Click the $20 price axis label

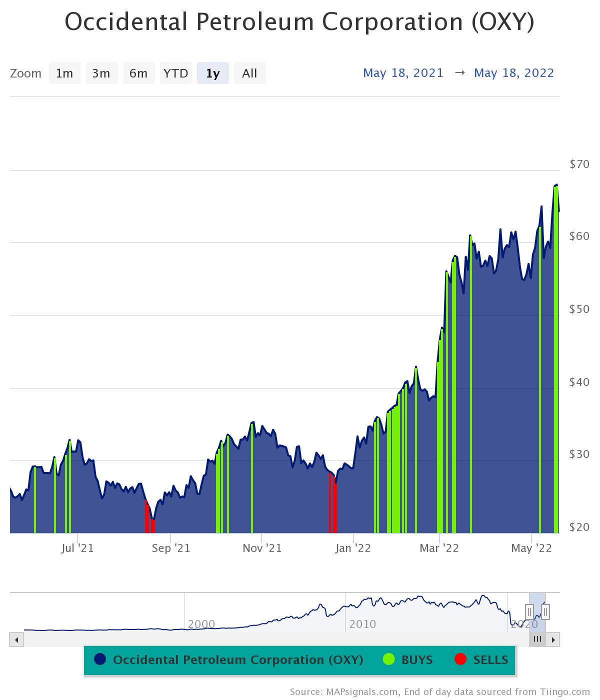pyautogui.click(x=579, y=527)
